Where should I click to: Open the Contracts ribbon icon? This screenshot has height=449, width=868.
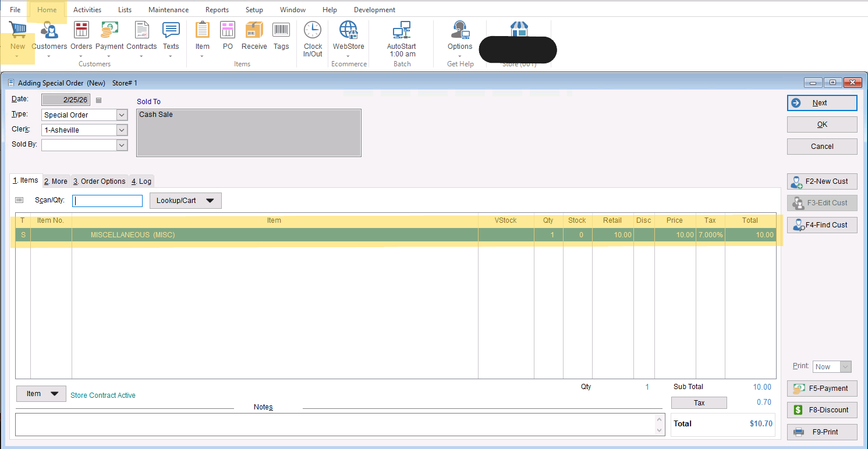click(x=141, y=31)
